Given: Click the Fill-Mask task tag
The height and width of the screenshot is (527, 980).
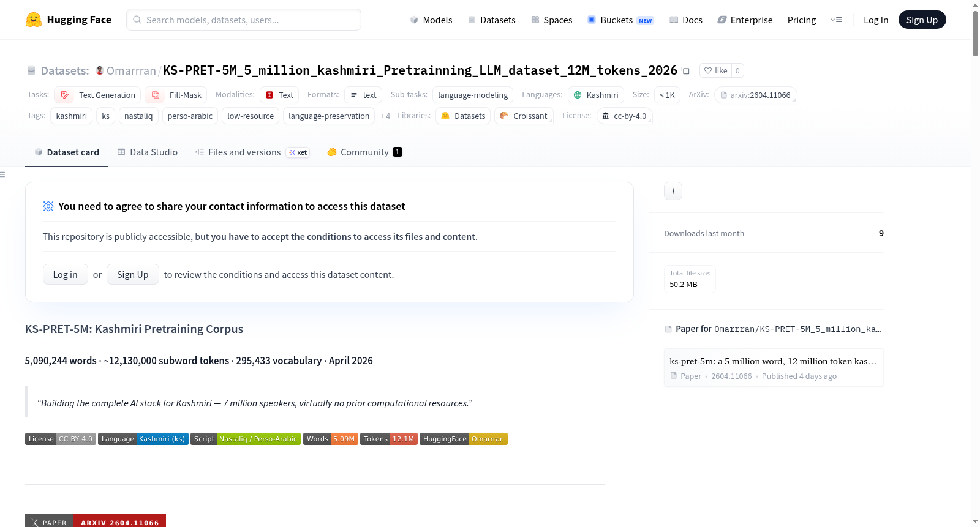Looking at the screenshot, I should tap(176, 95).
